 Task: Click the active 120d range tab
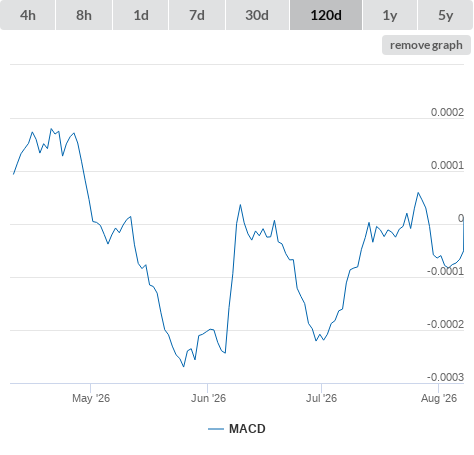[x=326, y=15]
